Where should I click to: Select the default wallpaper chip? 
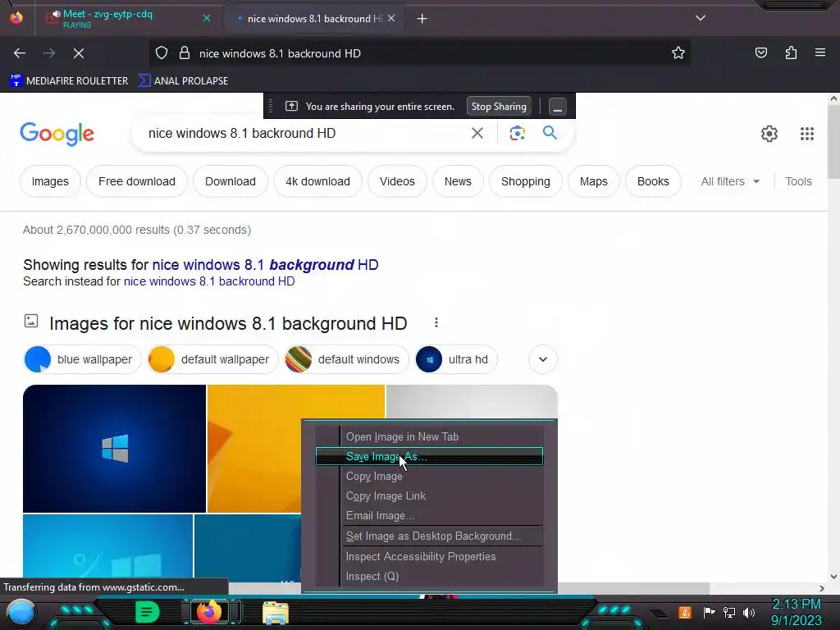click(x=212, y=359)
